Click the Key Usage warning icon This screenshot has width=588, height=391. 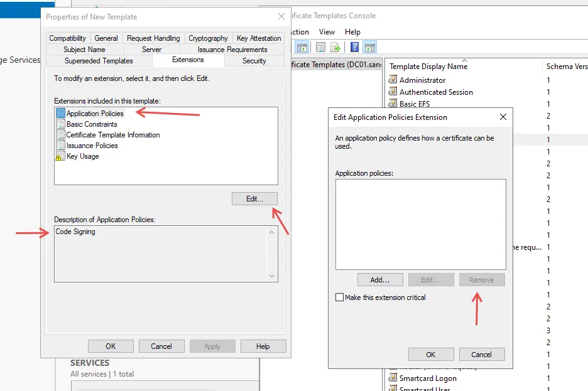point(60,156)
